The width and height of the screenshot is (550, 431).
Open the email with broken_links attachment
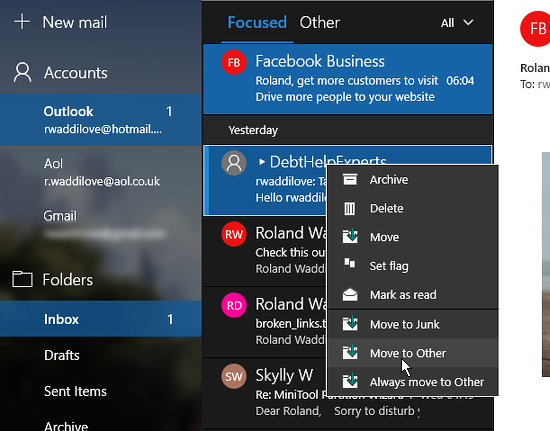tap(266, 322)
